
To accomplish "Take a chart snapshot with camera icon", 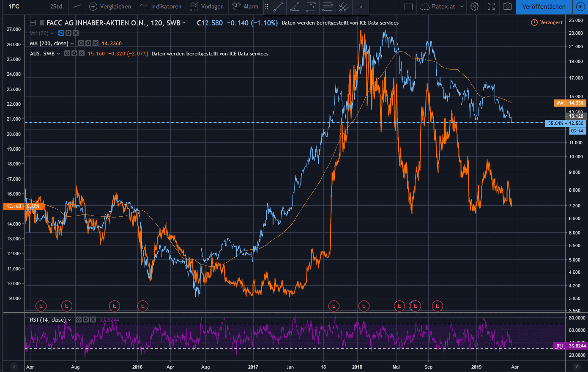I will (x=507, y=6).
